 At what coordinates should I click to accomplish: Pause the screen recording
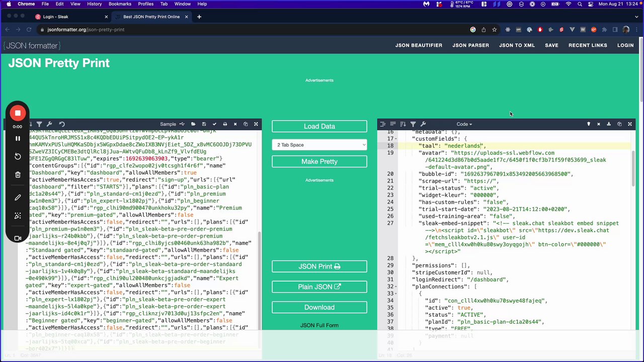(x=18, y=138)
